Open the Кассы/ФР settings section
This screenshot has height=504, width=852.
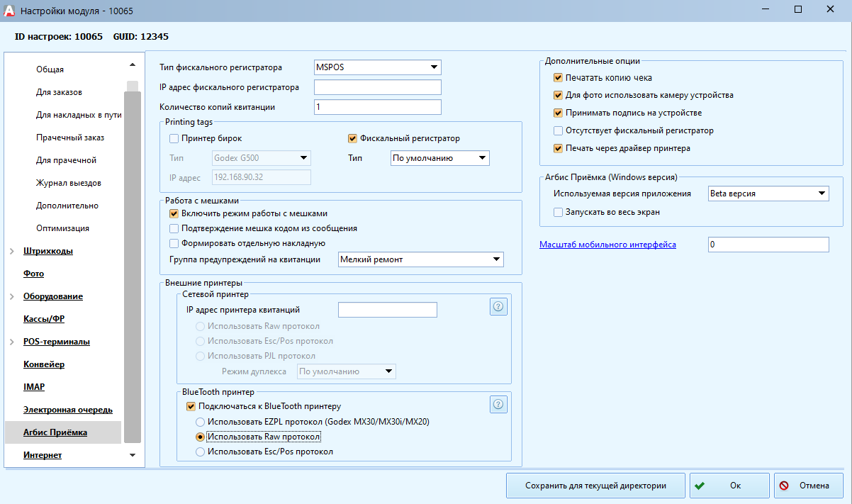[44, 319]
